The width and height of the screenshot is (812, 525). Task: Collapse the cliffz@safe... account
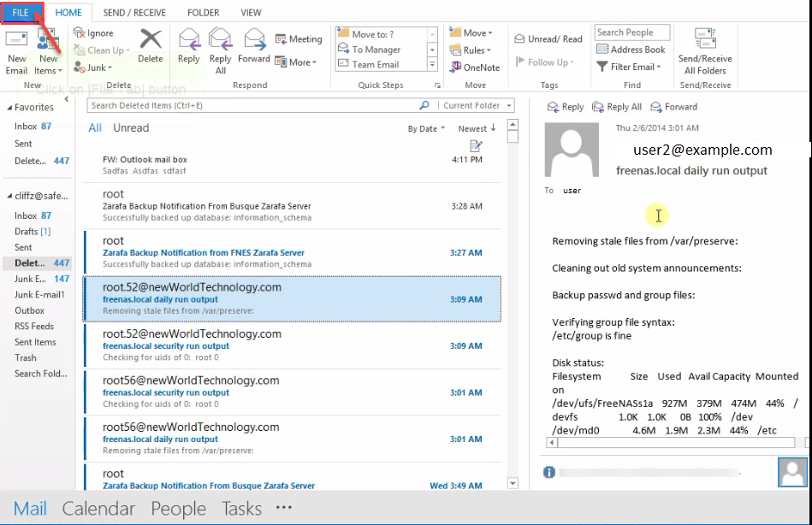[x=9, y=196]
